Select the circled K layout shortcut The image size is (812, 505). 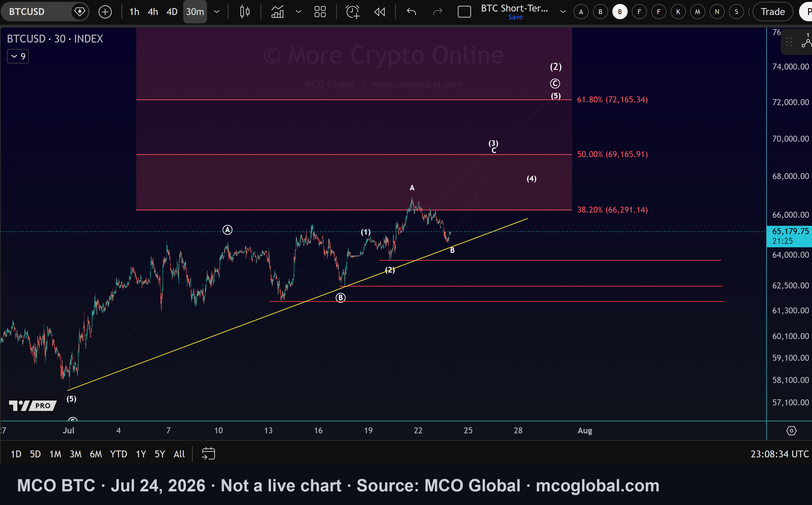[678, 12]
